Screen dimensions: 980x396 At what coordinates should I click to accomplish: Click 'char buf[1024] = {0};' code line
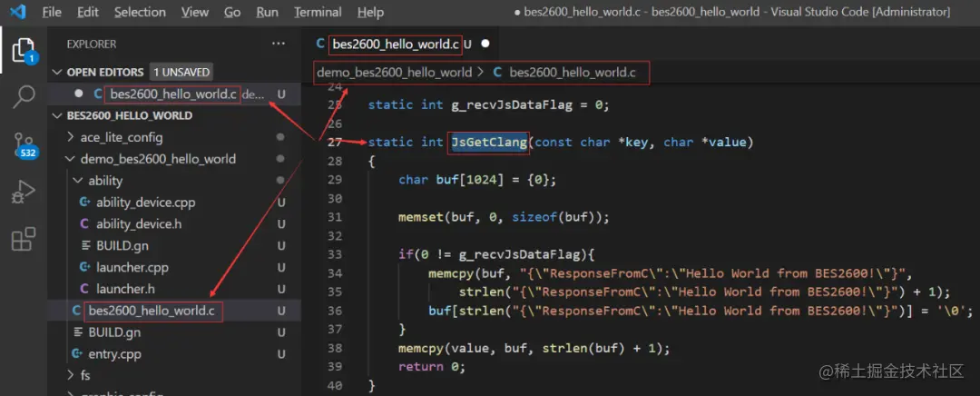(477, 180)
